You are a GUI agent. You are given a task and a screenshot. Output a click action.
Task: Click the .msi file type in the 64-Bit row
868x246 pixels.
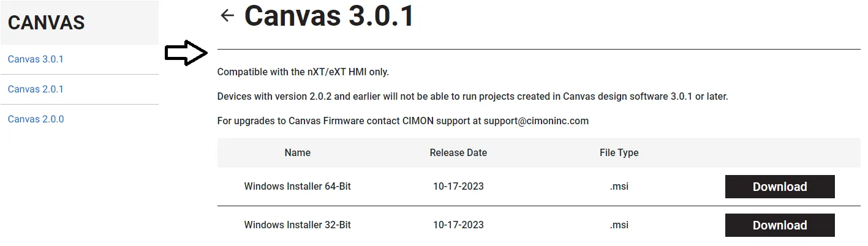[x=619, y=187]
